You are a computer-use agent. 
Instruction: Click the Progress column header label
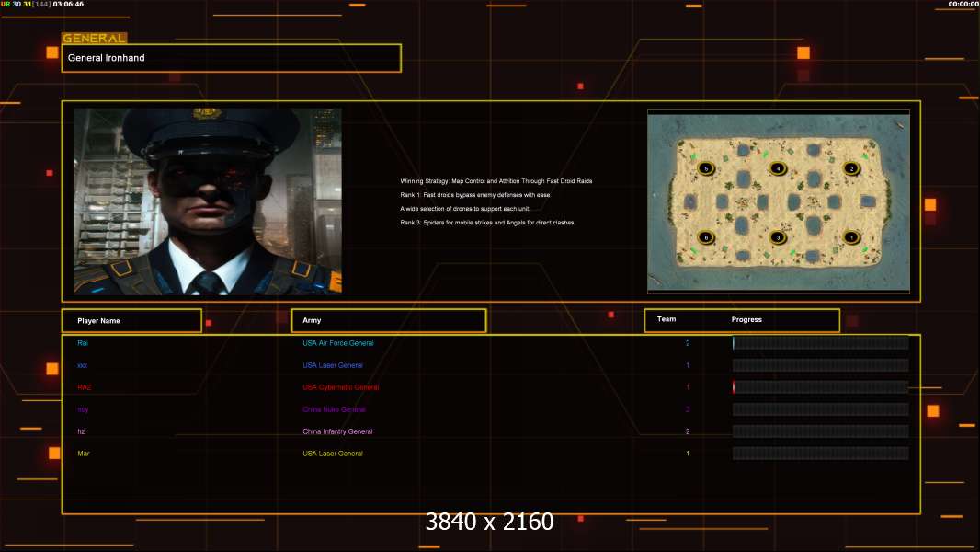(746, 319)
